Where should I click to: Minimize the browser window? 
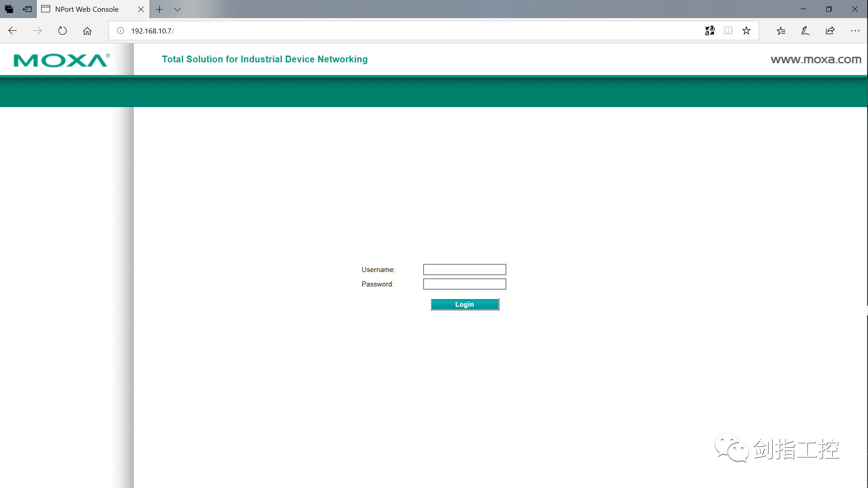pos(803,9)
